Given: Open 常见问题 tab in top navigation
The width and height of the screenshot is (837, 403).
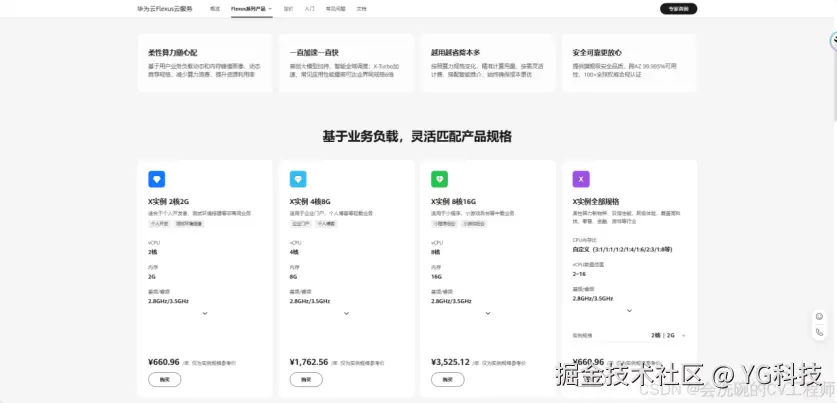Looking at the screenshot, I should (x=335, y=9).
